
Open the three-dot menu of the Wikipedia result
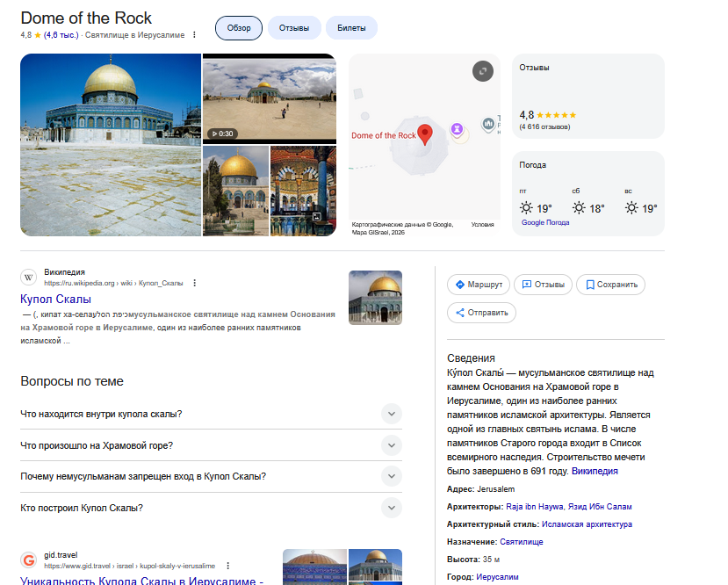pyautogui.click(x=195, y=283)
